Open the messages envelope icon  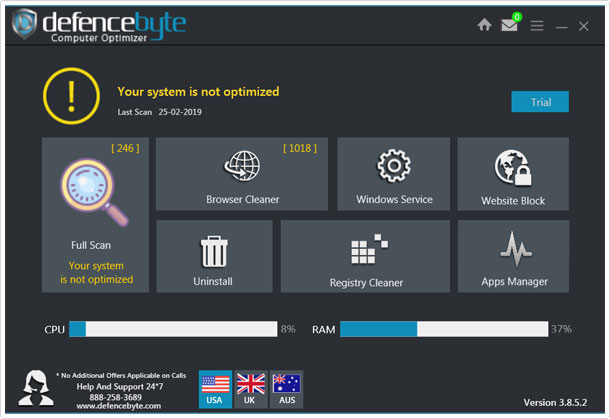[x=509, y=26]
